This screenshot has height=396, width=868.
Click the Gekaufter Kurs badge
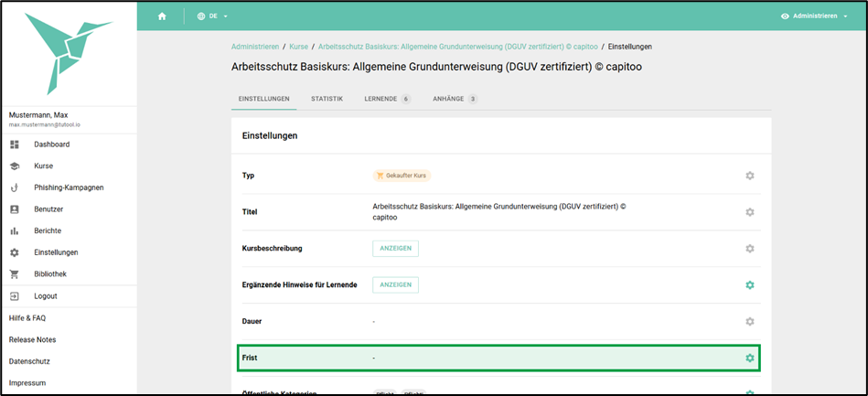[402, 176]
